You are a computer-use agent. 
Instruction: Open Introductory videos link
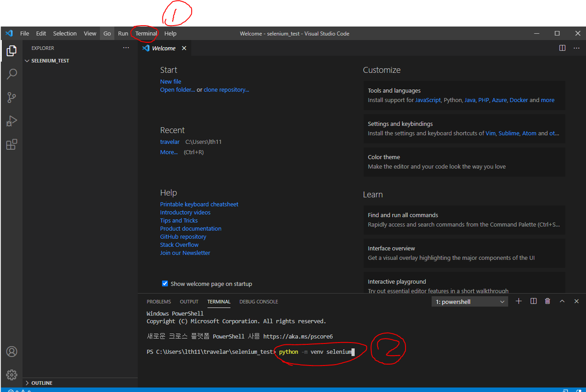[x=185, y=212]
